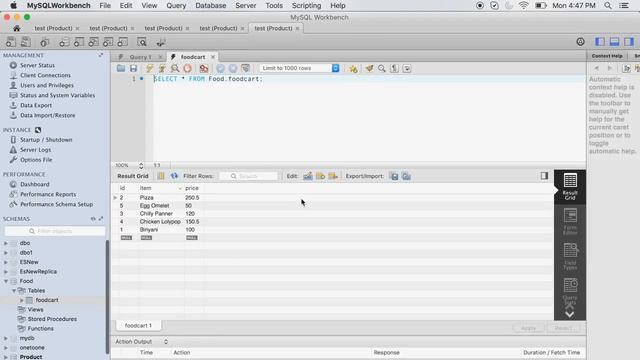Screen dimensions: 640x360
Task: Click the Commit checkmark icon
Action: tap(220, 68)
